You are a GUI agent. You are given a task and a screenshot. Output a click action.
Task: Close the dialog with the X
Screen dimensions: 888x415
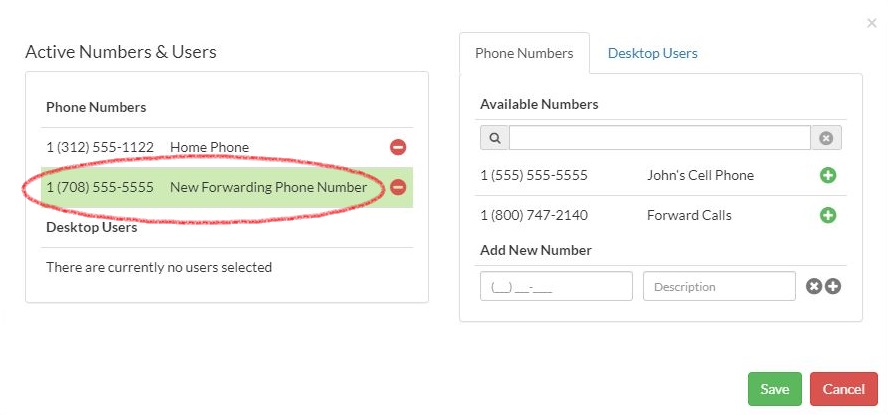pyautogui.click(x=872, y=23)
